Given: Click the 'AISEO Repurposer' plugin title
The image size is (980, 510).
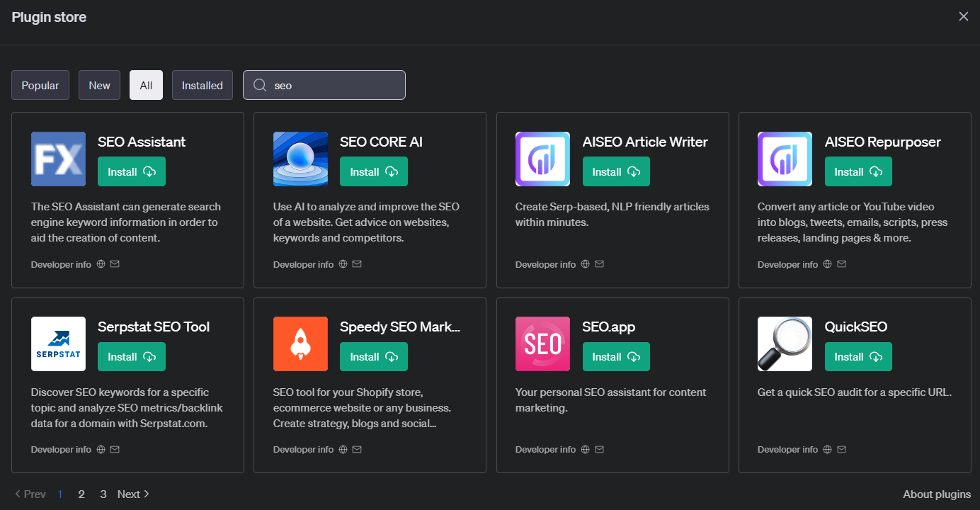Looking at the screenshot, I should (883, 142).
